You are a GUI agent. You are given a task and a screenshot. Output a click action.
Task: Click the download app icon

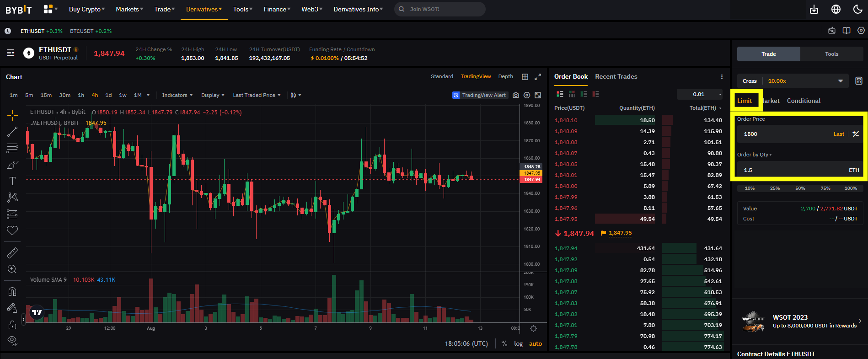[x=814, y=9]
